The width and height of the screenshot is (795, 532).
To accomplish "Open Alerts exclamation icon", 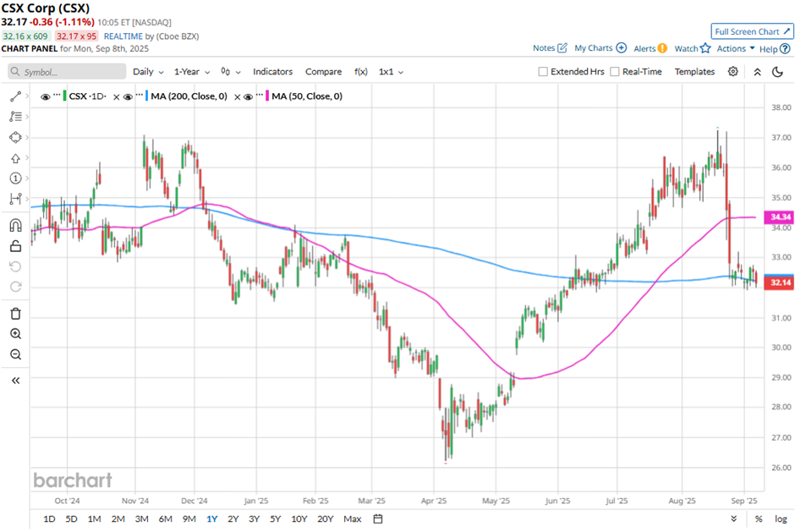I will pyautogui.click(x=662, y=48).
